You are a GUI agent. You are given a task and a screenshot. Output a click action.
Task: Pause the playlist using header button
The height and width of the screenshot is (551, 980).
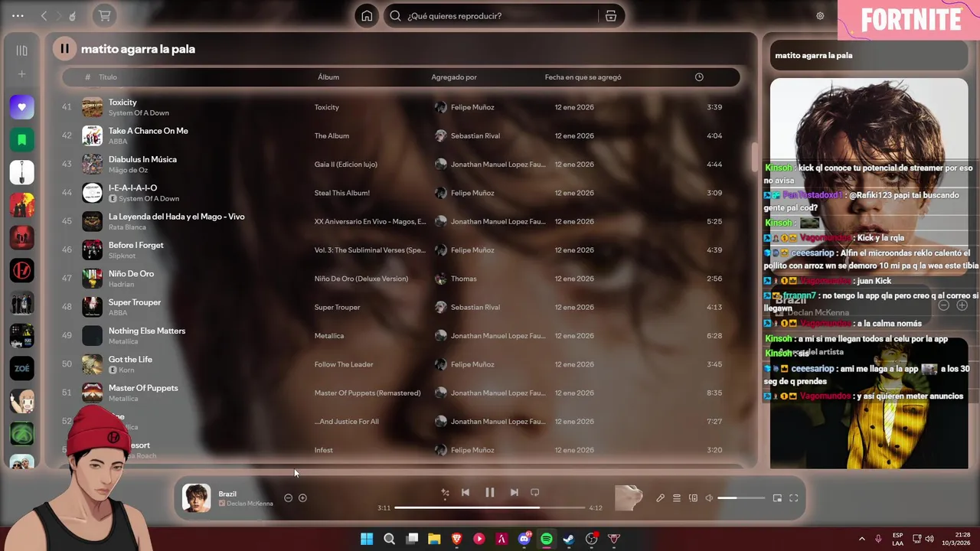pos(64,48)
